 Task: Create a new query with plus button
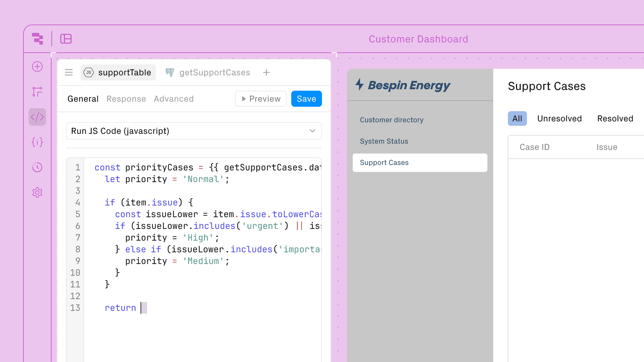pos(266,72)
